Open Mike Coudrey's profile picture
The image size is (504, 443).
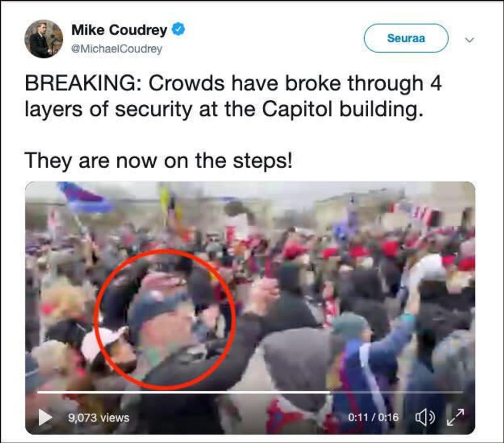pos(44,39)
